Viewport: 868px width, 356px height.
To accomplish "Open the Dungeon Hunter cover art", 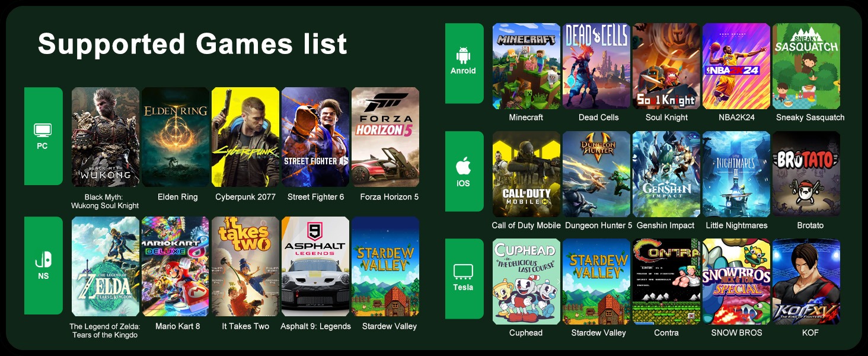I will pyautogui.click(x=596, y=174).
